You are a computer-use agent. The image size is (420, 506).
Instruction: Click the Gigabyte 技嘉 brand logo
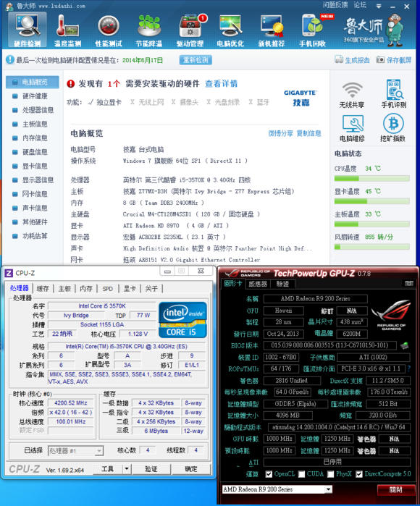301,98
